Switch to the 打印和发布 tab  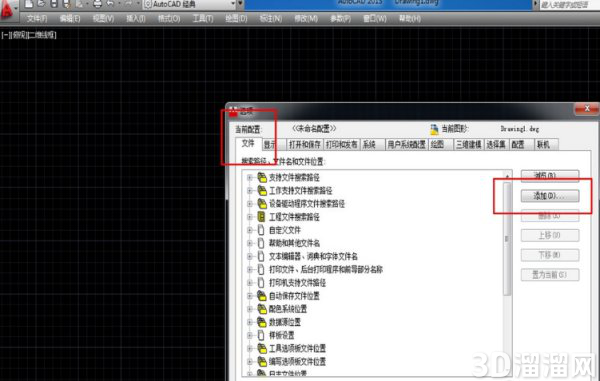[342, 145]
